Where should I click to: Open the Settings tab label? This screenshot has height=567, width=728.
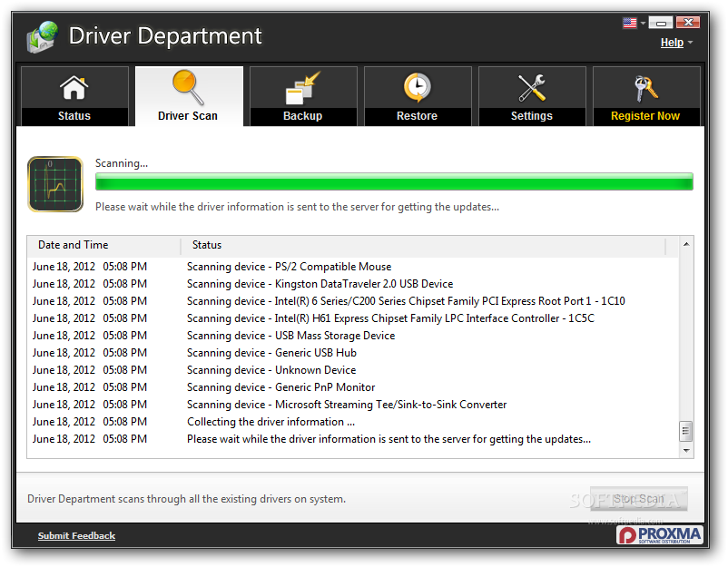click(x=532, y=116)
